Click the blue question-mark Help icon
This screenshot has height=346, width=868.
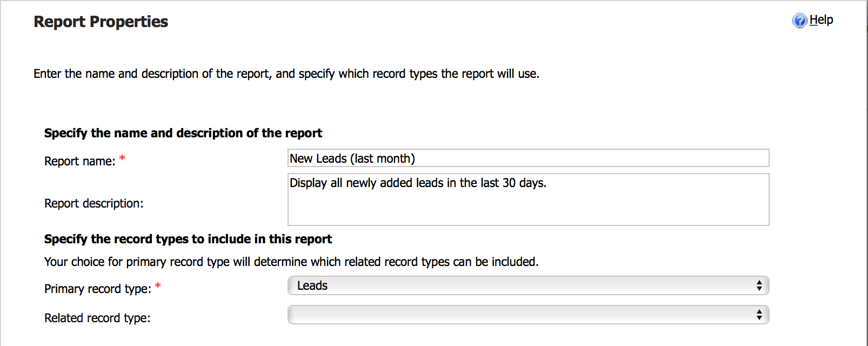tap(799, 21)
